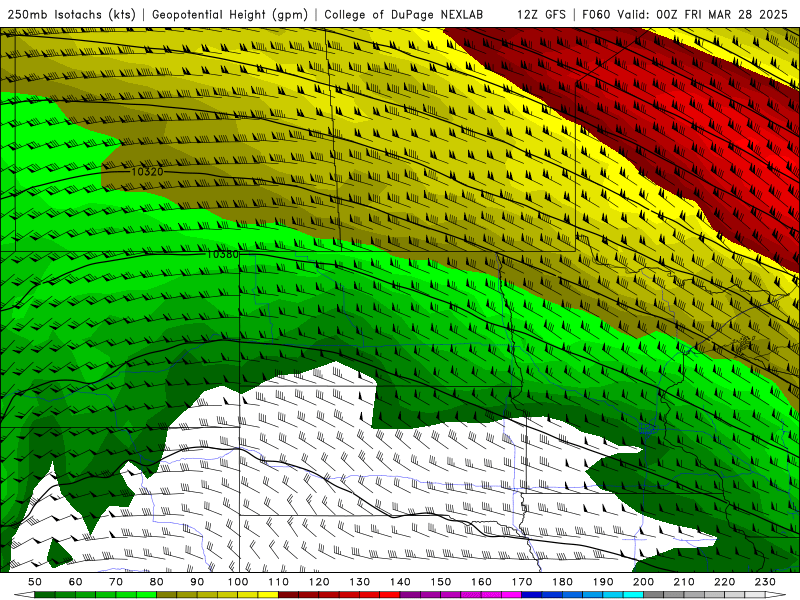Click the 10380 height contour label
The image size is (800, 600).
click(x=222, y=254)
